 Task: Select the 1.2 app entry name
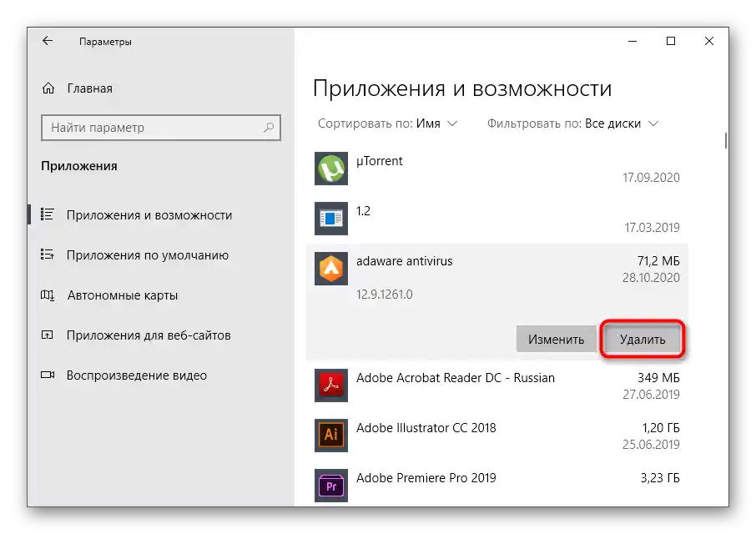pos(363,210)
